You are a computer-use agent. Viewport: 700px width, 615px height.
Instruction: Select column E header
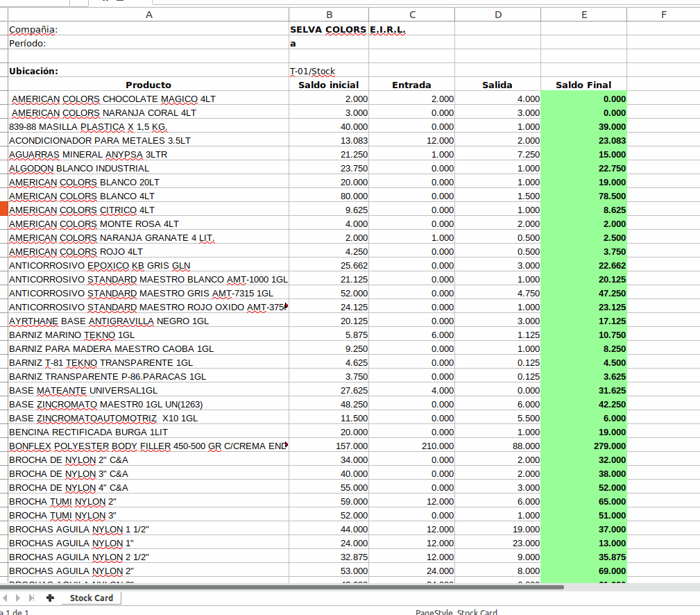click(x=584, y=15)
